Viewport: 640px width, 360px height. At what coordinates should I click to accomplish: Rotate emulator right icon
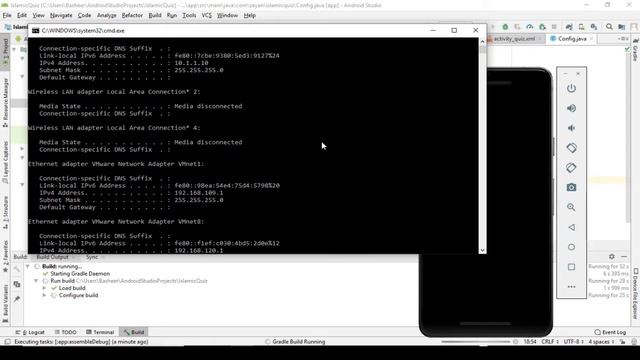(x=571, y=167)
